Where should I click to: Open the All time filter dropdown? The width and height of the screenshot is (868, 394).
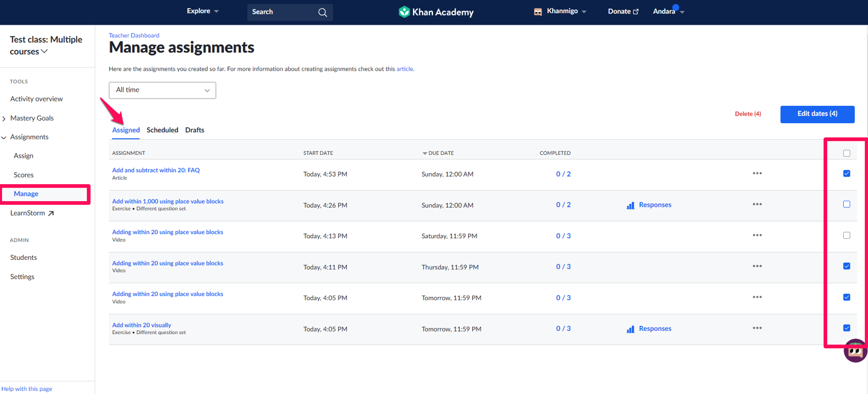tap(162, 90)
